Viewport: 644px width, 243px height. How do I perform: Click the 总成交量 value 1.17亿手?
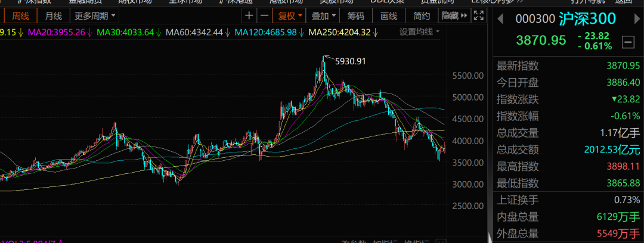(x=621, y=133)
